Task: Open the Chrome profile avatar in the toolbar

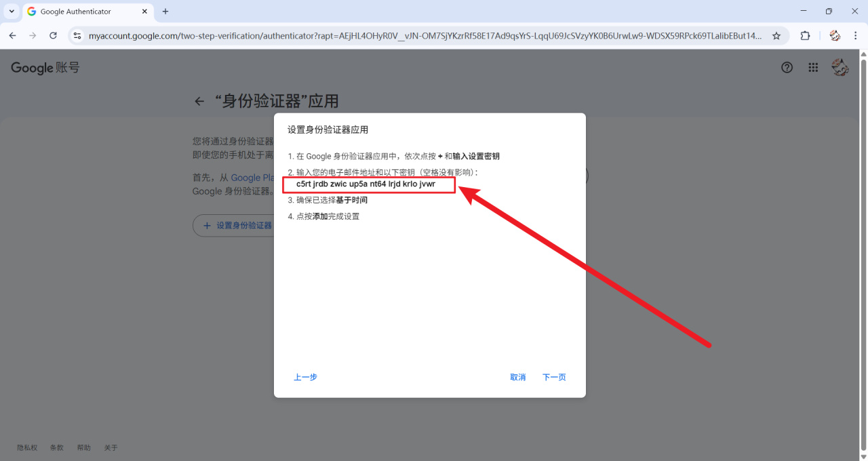Action: coord(835,36)
